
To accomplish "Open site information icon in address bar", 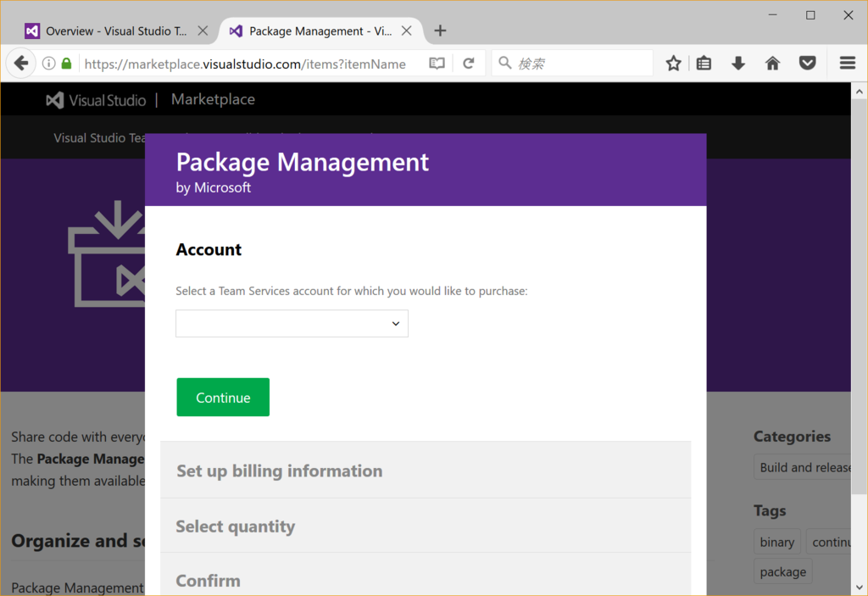I will tap(48, 64).
